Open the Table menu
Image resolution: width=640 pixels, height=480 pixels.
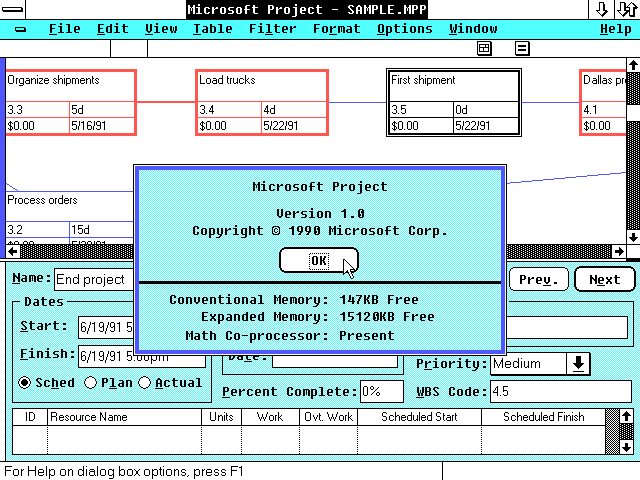(x=213, y=29)
